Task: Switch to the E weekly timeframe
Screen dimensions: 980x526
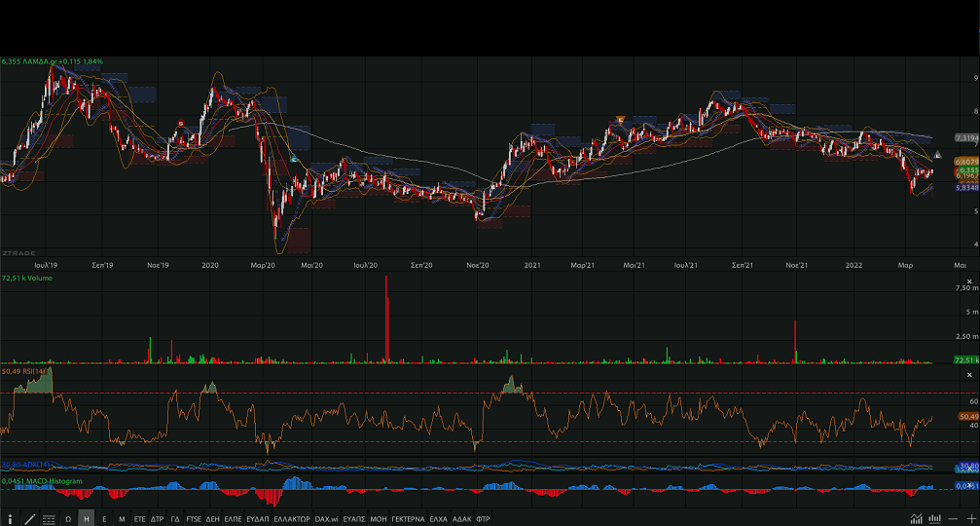Action: [104, 518]
